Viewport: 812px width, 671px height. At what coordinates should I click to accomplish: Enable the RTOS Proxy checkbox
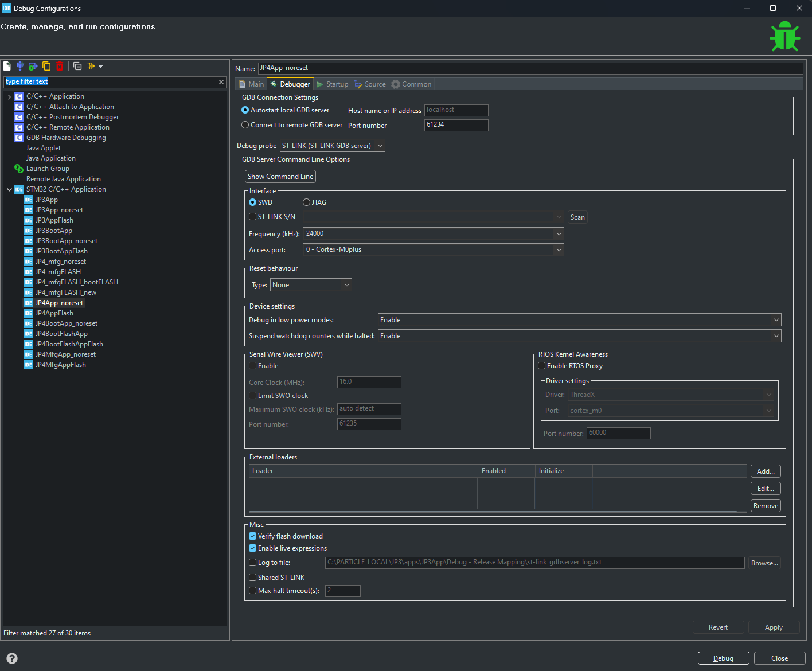[x=541, y=365]
